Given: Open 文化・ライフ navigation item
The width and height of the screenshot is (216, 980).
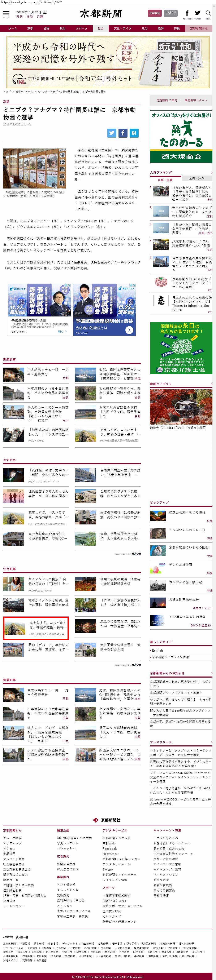Looking at the screenshot, I should [122, 28].
